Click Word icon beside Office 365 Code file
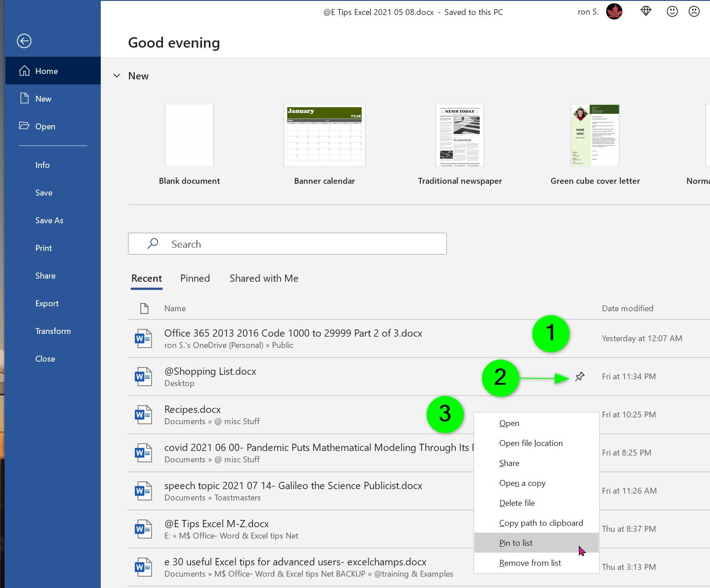Image resolution: width=710 pixels, height=588 pixels. click(143, 338)
